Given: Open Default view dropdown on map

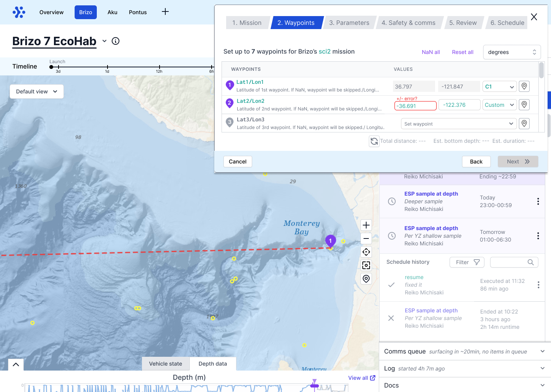Looking at the screenshot, I should [37, 91].
